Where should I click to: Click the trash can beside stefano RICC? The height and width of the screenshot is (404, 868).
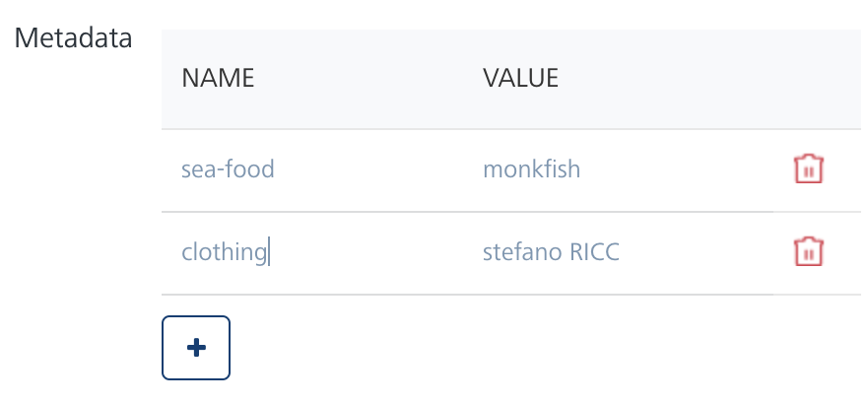[x=808, y=252]
